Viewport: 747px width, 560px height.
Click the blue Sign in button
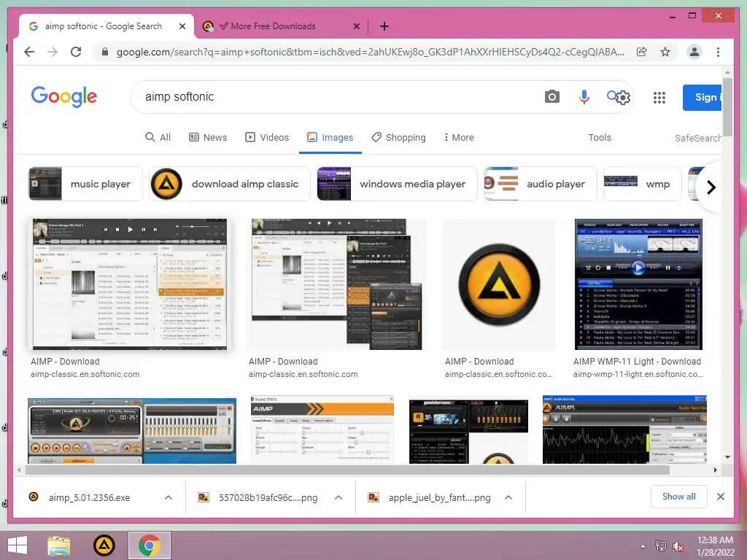point(703,97)
